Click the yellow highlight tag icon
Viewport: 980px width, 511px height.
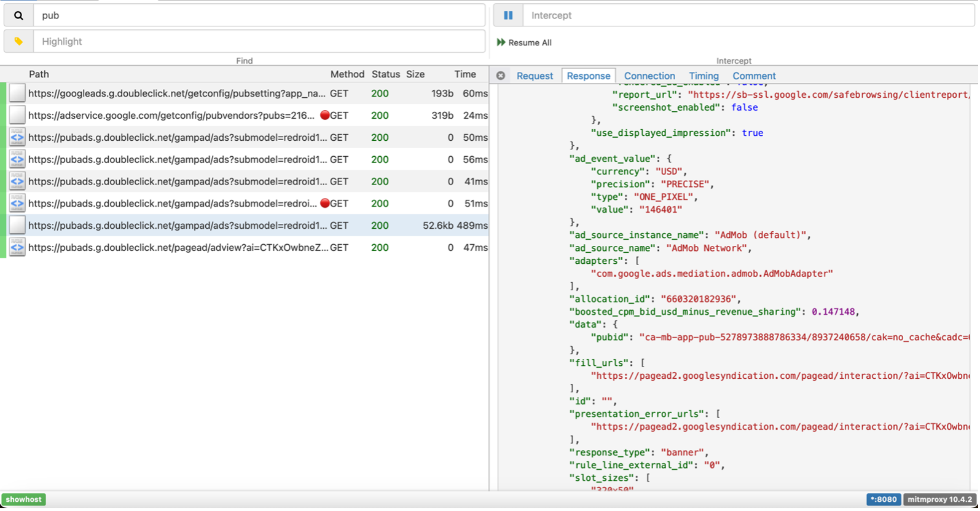coord(18,41)
